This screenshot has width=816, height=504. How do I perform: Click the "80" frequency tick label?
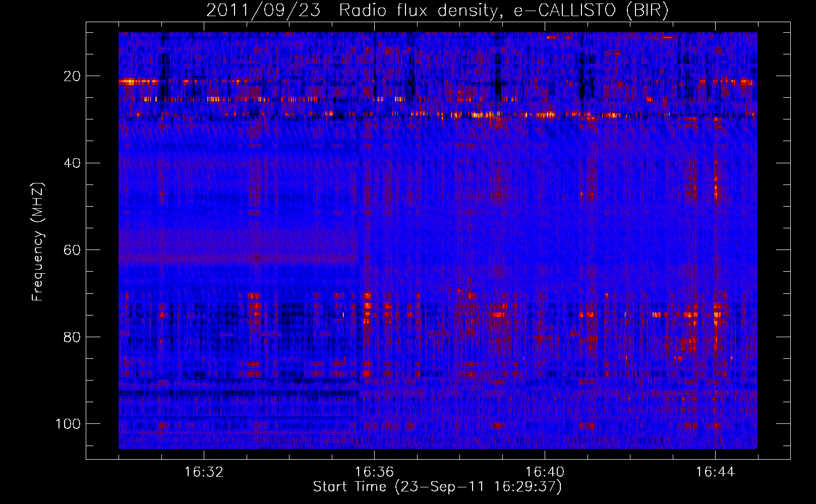click(73, 337)
